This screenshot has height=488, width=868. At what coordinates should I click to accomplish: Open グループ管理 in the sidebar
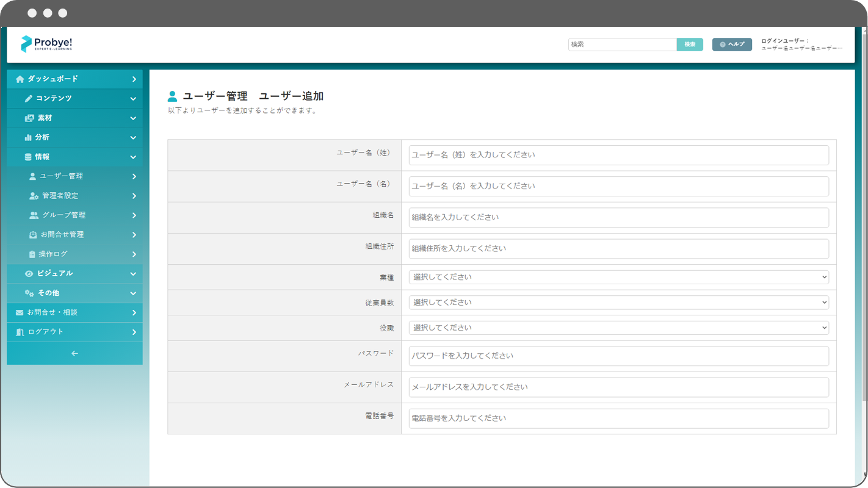[63, 215]
